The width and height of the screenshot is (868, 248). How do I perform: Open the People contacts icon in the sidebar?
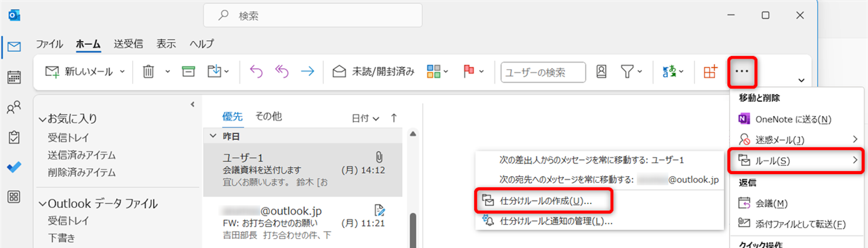point(14,107)
